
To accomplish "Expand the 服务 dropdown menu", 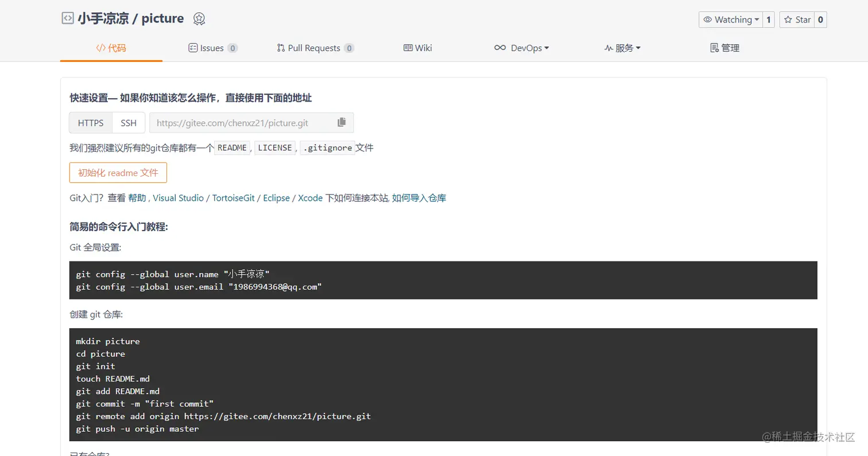I will pyautogui.click(x=622, y=48).
